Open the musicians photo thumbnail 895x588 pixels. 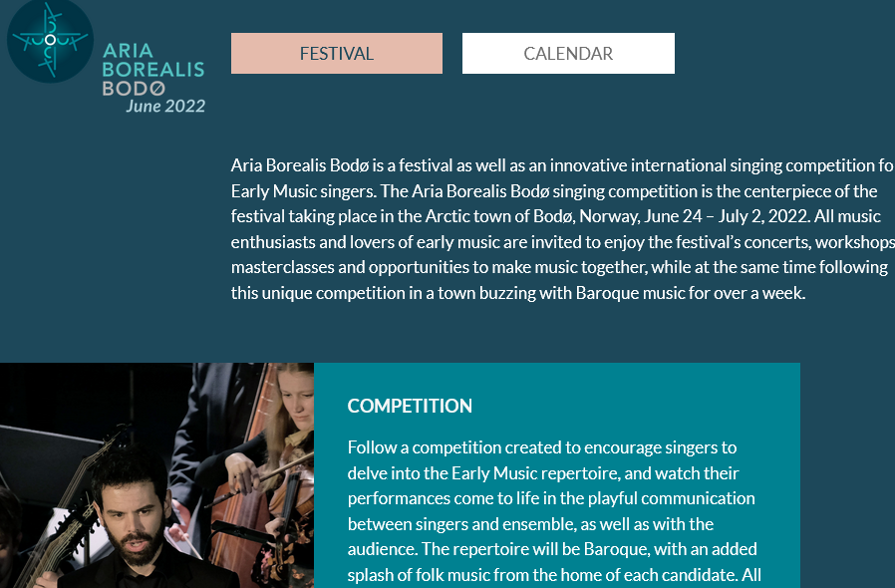click(x=156, y=475)
